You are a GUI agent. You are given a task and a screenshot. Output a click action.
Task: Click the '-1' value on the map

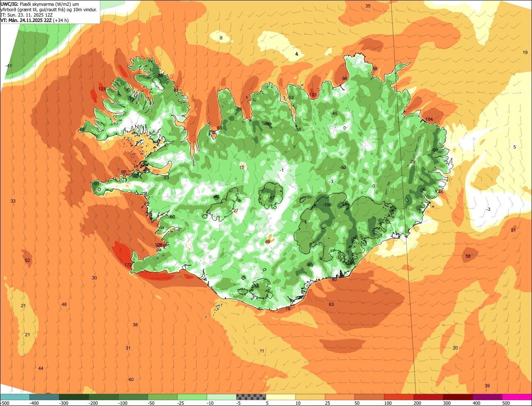click(x=282, y=171)
